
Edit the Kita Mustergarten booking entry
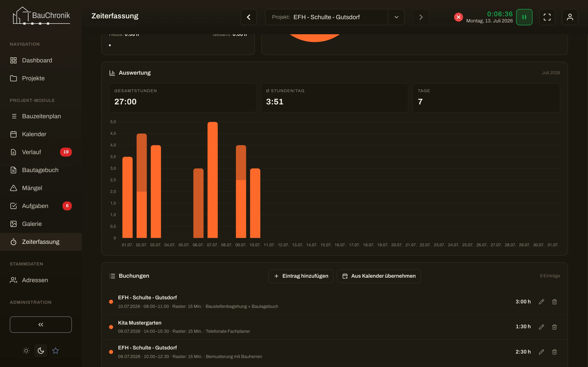coord(541,327)
